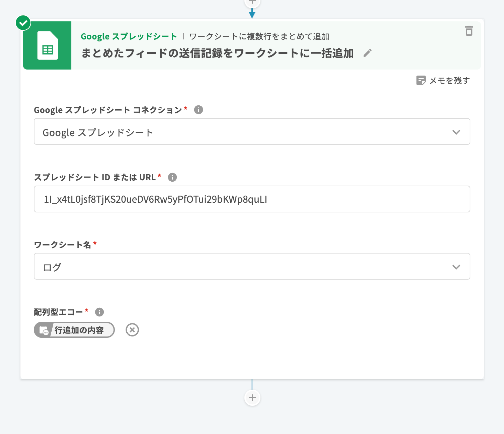Click the メモを残す note icon
Screen dimensions: 504x434
pyautogui.click(x=421, y=80)
